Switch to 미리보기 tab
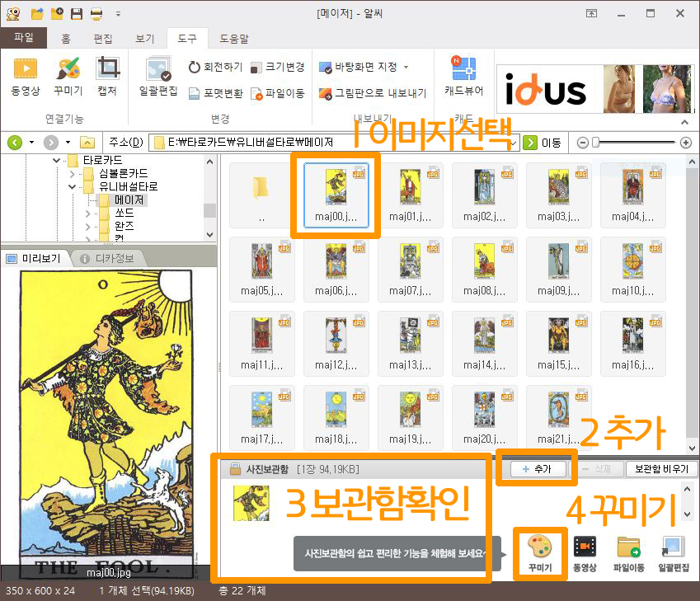This screenshot has width=700, height=601. (35, 258)
